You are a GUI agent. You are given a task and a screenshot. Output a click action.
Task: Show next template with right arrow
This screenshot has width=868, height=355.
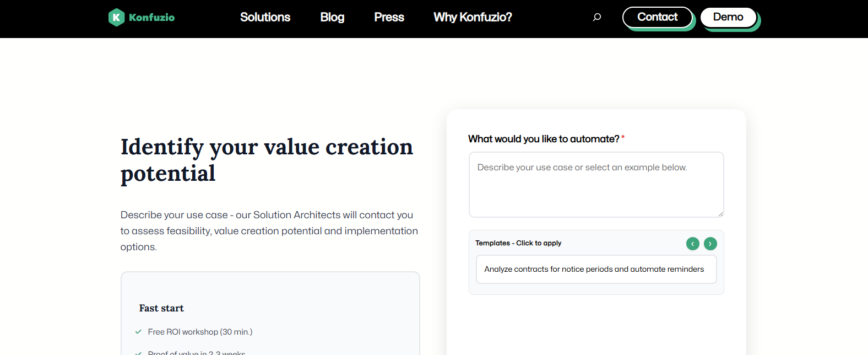click(x=710, y=244)
